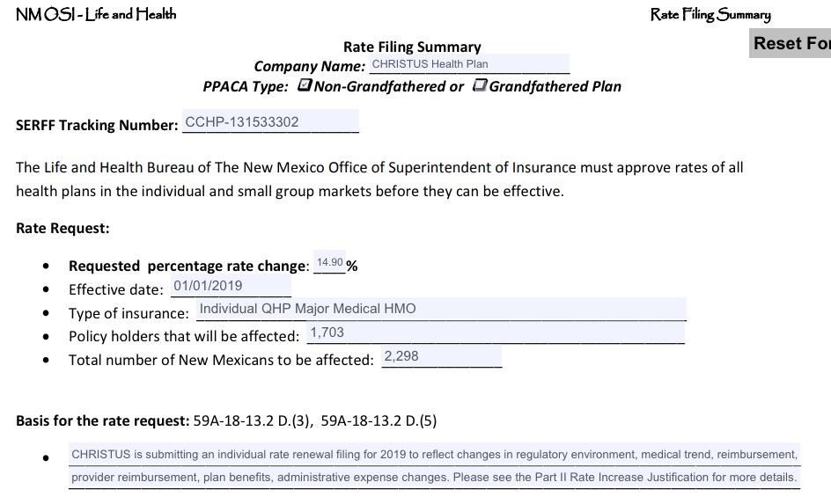Click the first line of the basis explanation
This screenshot has width=831, height=504.
coord(434,455)
